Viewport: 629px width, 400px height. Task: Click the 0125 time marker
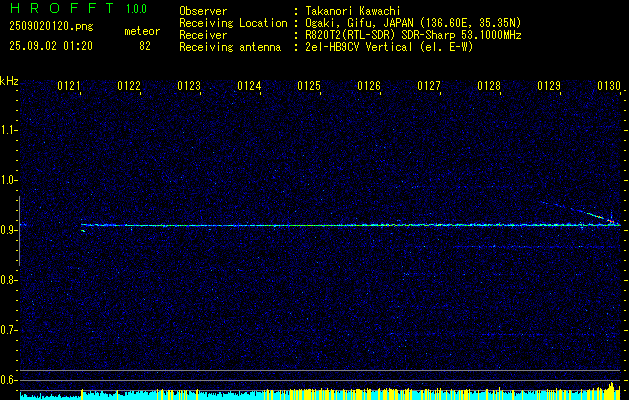pyautogui.click(x=309, y=85)
